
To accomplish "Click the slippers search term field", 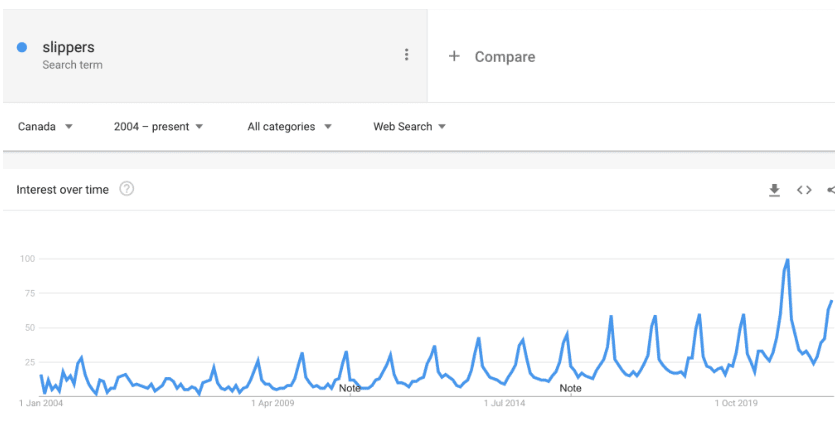I will pyautogui.click(x=215, y=55).
